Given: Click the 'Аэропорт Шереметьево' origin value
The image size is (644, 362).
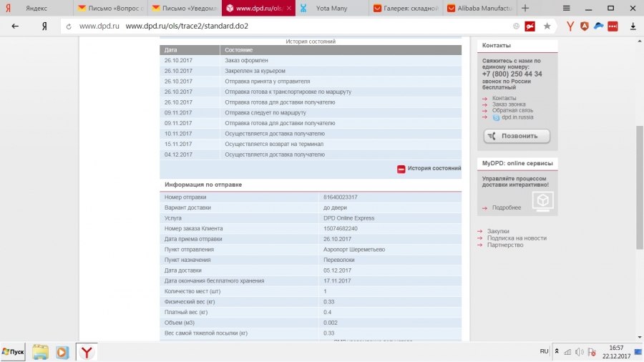Looking at the screenshot, I should pyautogui.click(x=354, y=250).
